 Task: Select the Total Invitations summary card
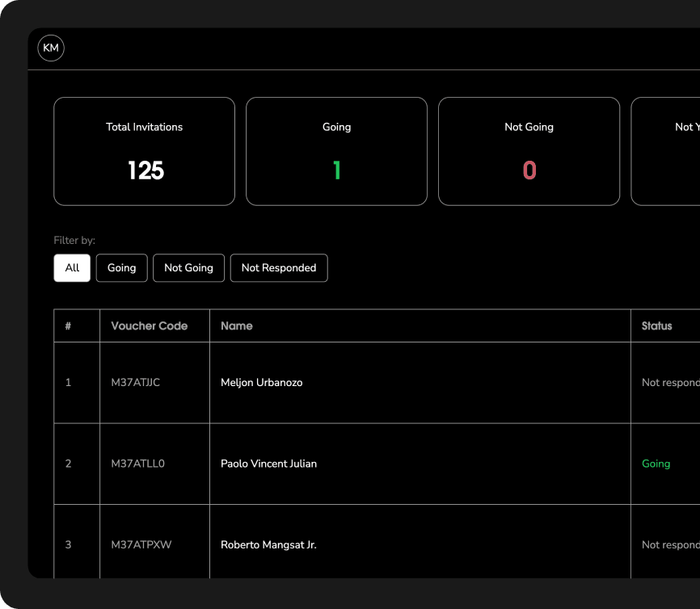tap(144, 151)
